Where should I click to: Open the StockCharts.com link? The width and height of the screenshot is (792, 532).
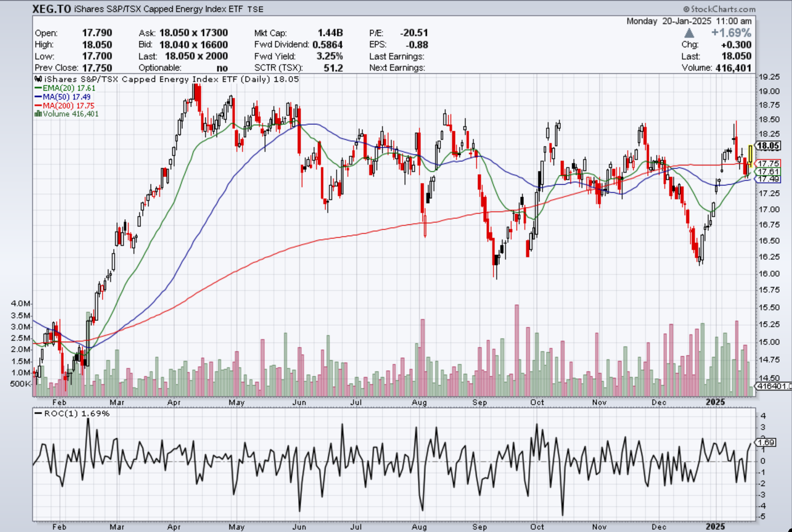[x=723, y=9]
